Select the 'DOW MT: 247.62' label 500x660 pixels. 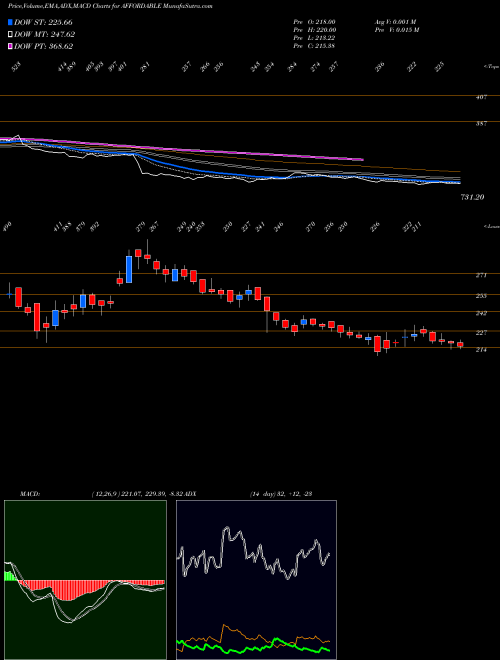45,34
